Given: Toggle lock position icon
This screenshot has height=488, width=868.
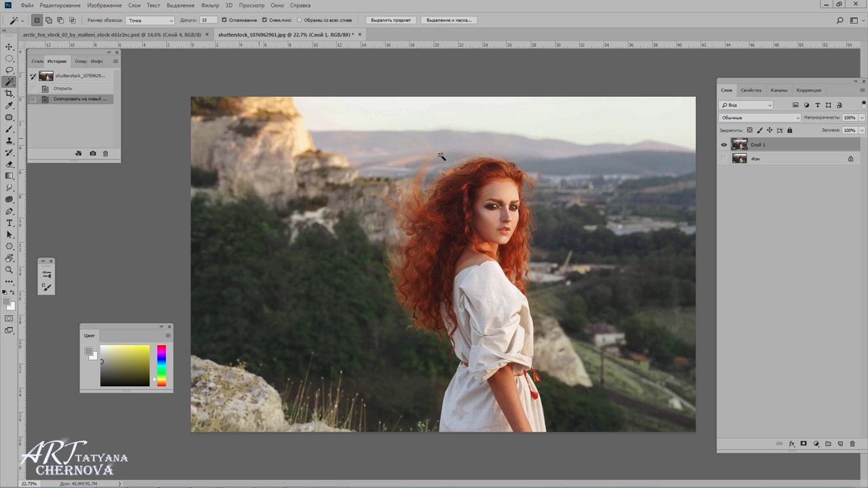Looking at the screenshot, I should [770, 130].
